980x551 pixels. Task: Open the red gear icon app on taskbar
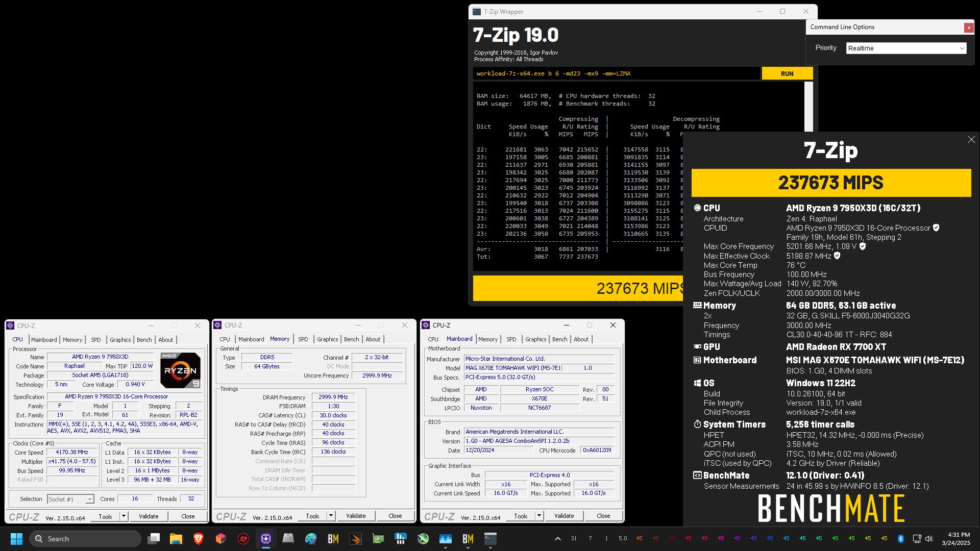point(243,539)
